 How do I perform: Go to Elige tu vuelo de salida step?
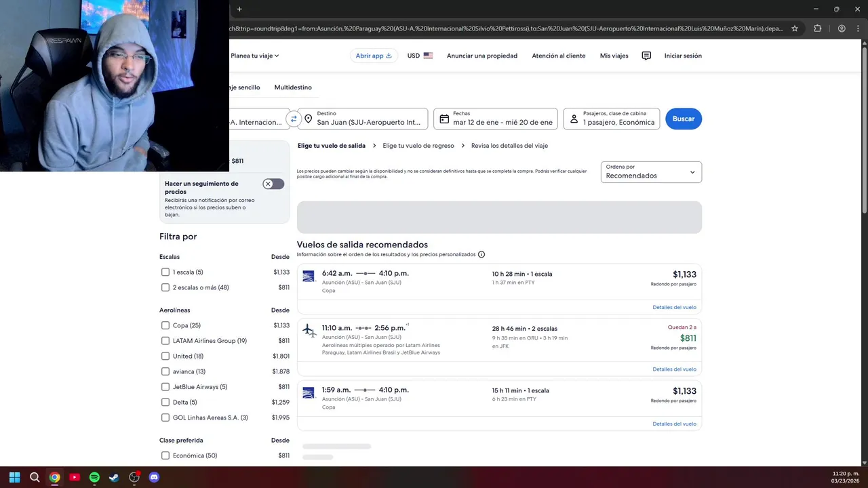(x=332, y=146)
